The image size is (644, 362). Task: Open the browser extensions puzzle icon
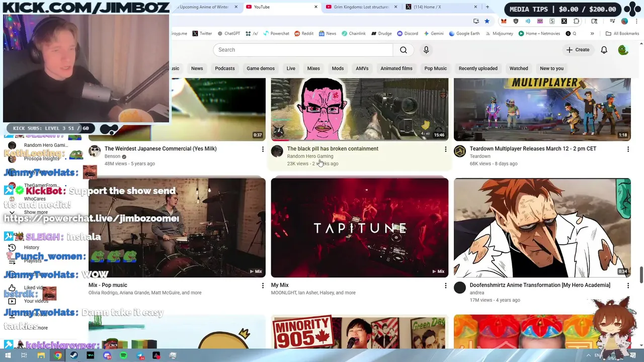(x=576, y=21)
